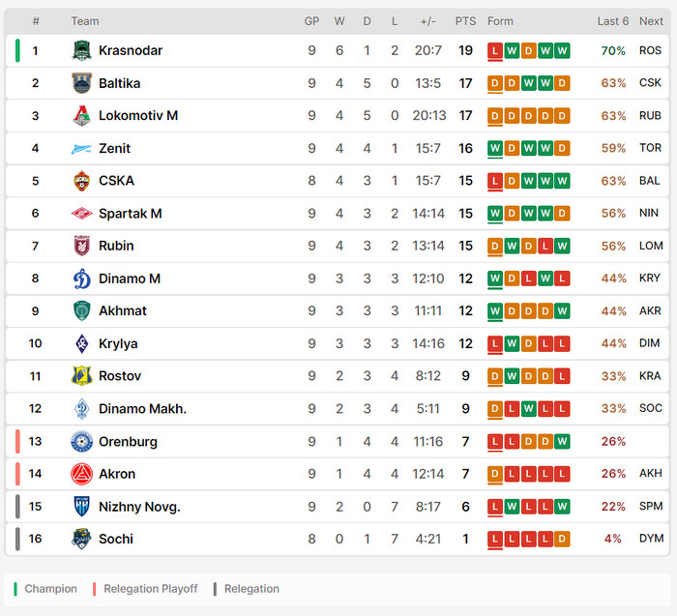Click the Baltika team logo
Viewport: 677px width, 616px height.
[82, 83]
